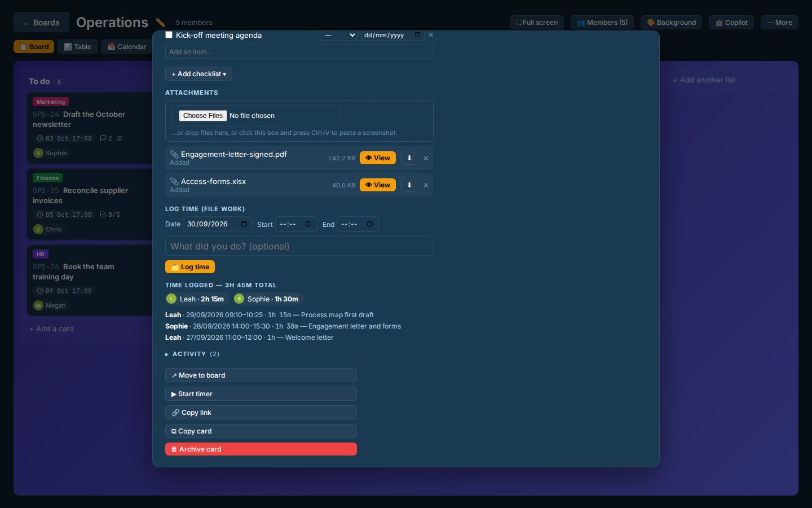Click the log time Date field

[218, 224]
